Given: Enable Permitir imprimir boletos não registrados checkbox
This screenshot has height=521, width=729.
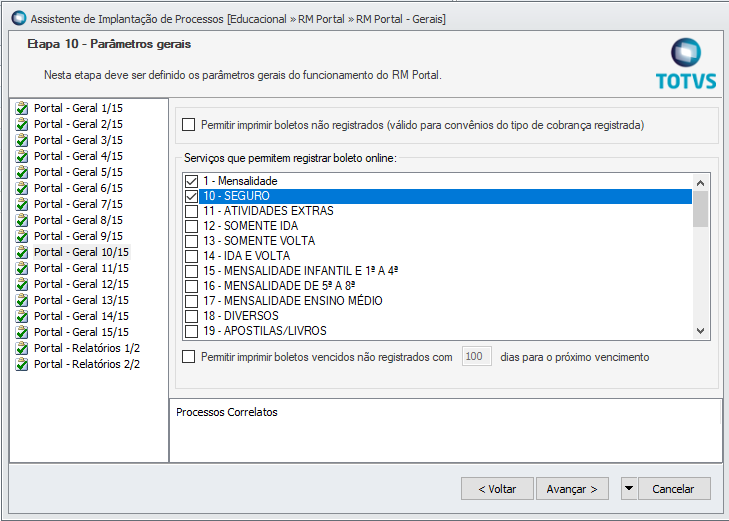Looking at the screenshot, I should (x=188, y=125).
